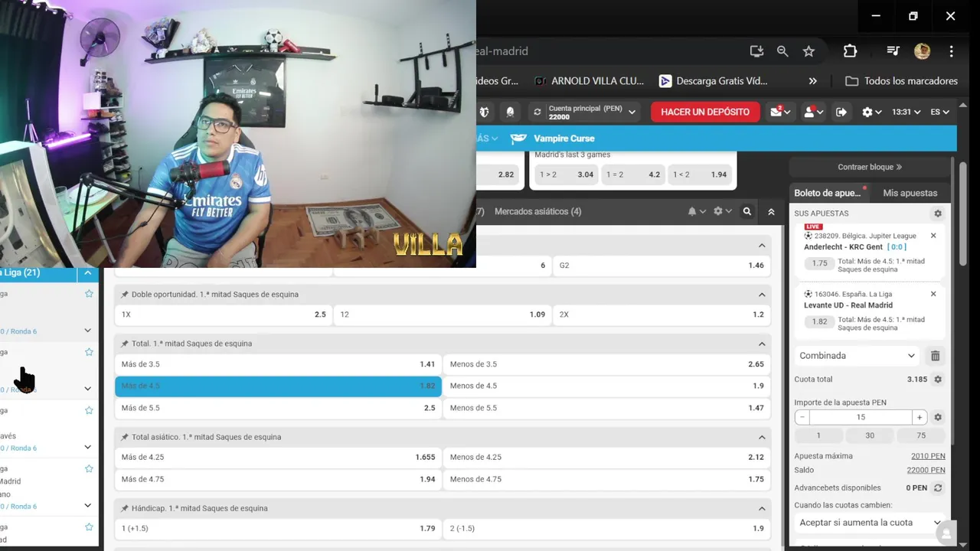
Task: Open the browser extensions puzzle icon
Action: pyautogui.click(x=850, y=51)
